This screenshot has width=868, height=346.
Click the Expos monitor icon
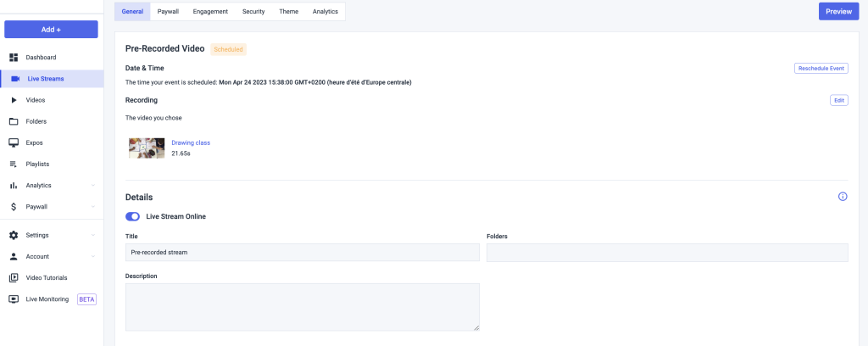pyautogui.click(x=14, y=142)
